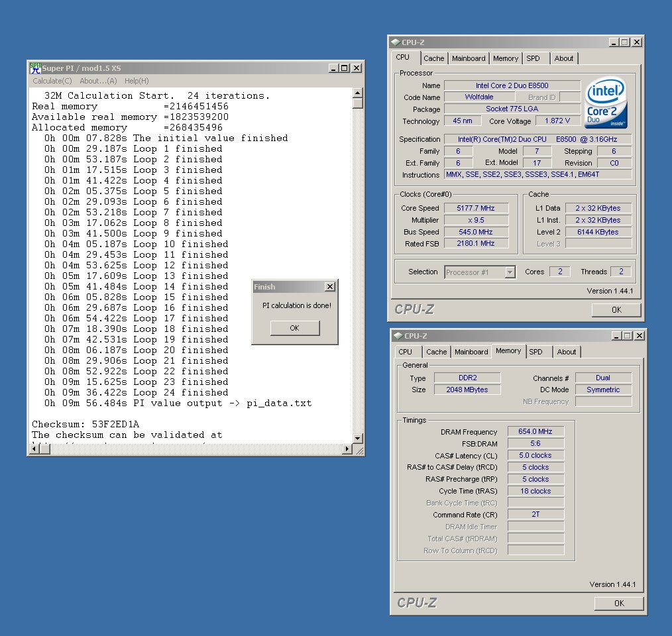Open the About...(A) menu in Super PI
Screen dimensions: 672x636
(98, 81)
